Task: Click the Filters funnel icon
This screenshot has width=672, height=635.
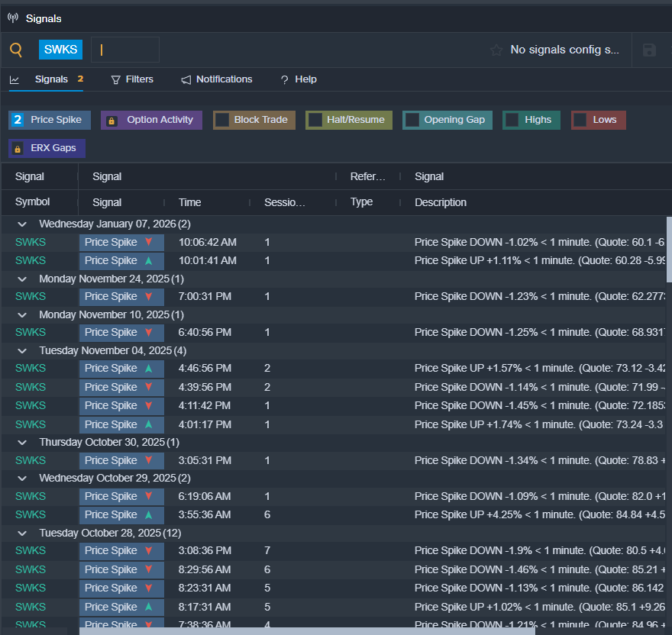Action: point(116,79)
